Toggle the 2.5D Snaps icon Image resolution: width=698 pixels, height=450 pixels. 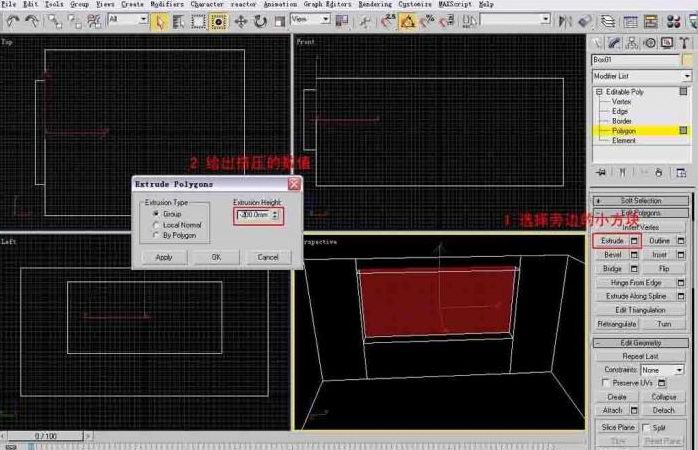pos(388,21)
